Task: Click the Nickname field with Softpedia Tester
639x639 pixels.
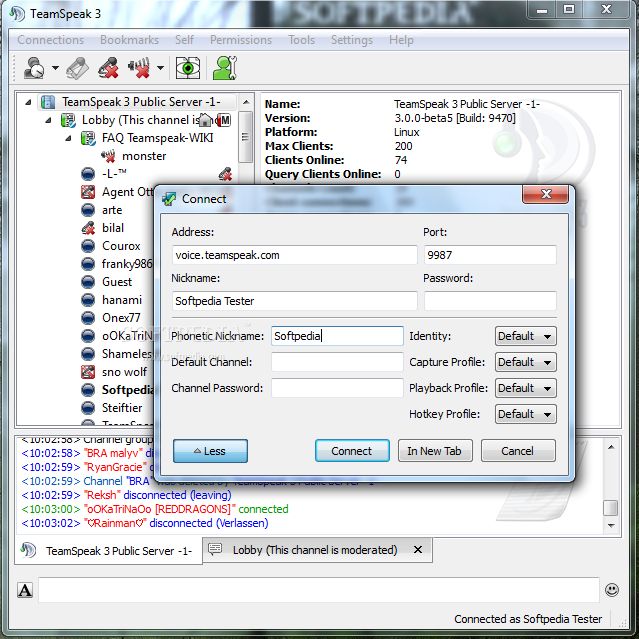Action: click(294, 301)
